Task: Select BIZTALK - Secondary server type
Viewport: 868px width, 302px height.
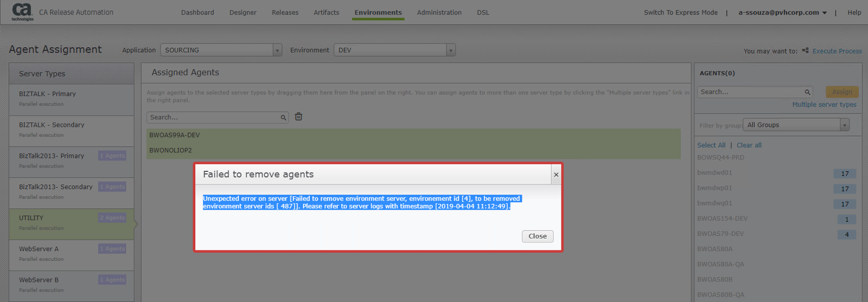Action: (x=72, y=130)
